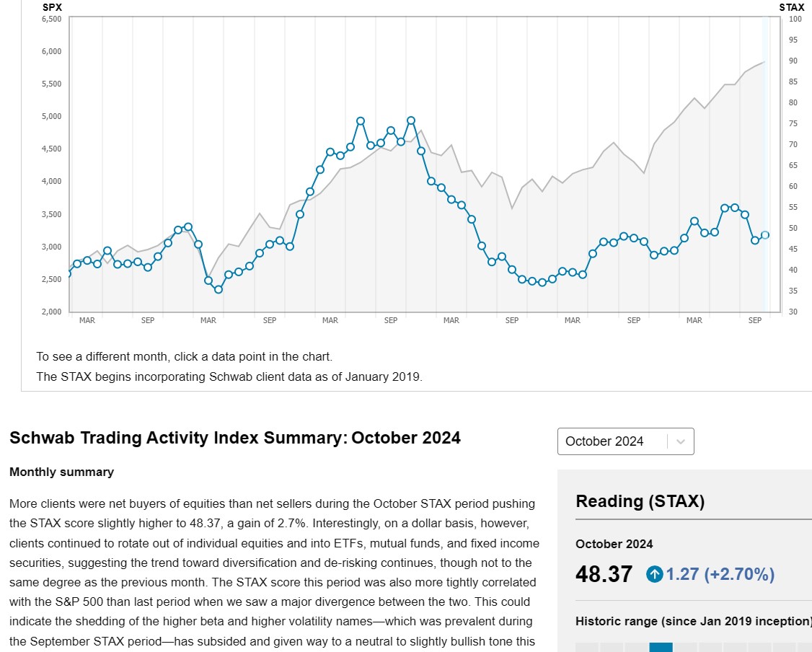This screenshot has height=652, width=812.
Task: Click the highlighted vertical band at chart's right edge
Action: pyautogui.click(x=766, y=164)
